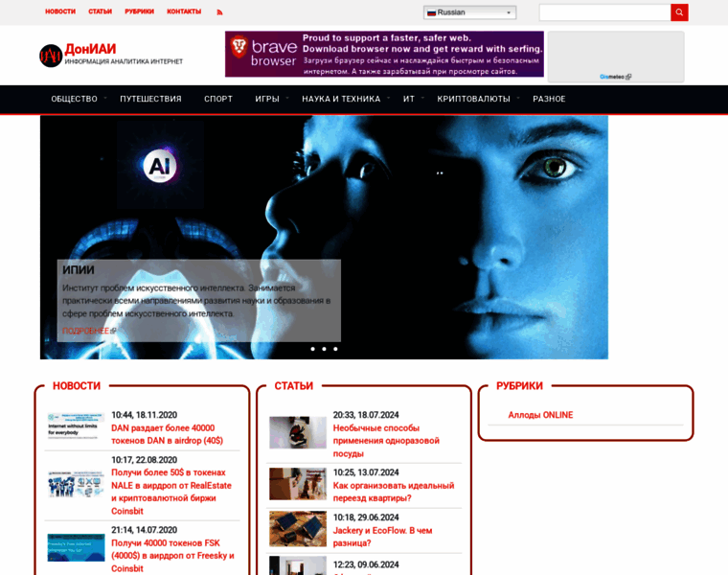Open the Аллоды ONLINE rubric link
This screenshot has width=728, height=575.
tap(540, 415)
